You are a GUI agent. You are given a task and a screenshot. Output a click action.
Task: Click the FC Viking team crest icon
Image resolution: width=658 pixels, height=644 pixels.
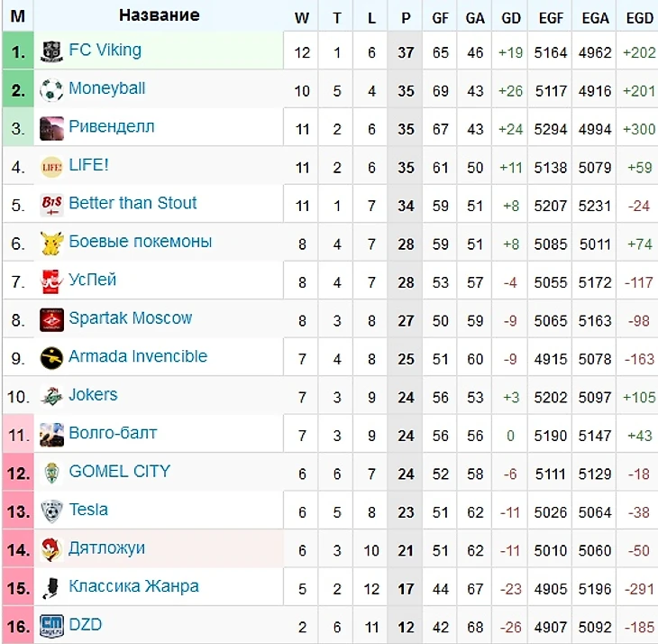coord(51,51)
